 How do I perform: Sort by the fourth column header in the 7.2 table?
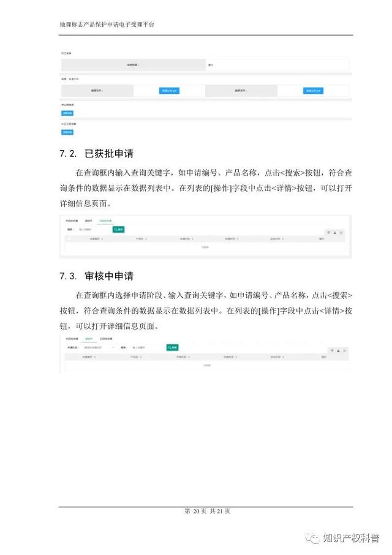click(232, 239)
